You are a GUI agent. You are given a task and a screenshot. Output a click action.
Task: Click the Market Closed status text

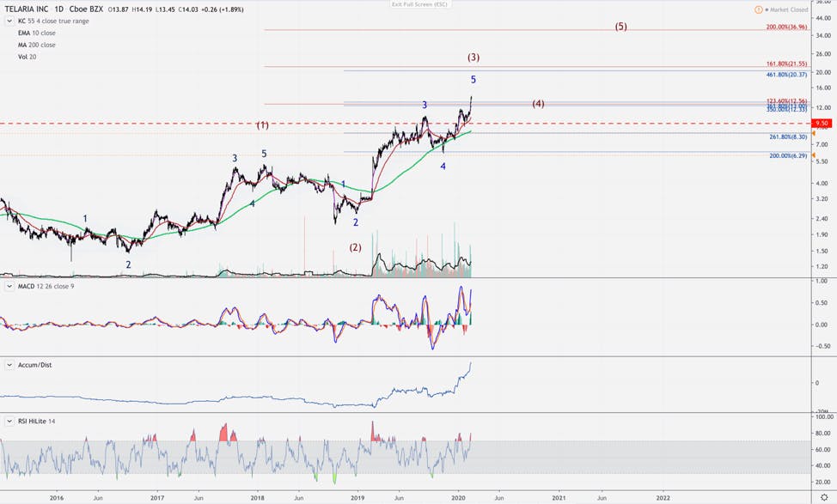pos(789,9)
